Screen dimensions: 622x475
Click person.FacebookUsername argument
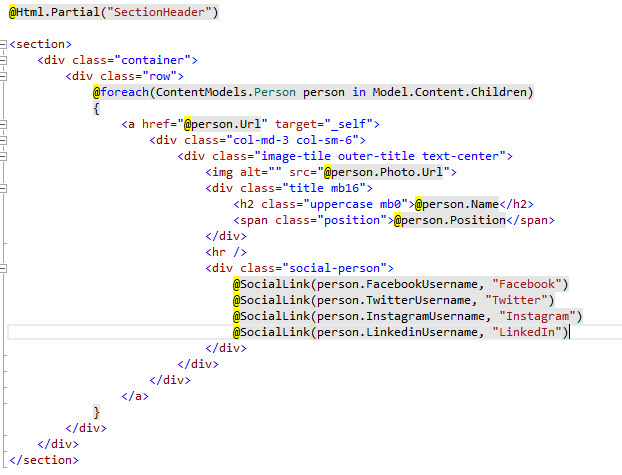[397, 285]
